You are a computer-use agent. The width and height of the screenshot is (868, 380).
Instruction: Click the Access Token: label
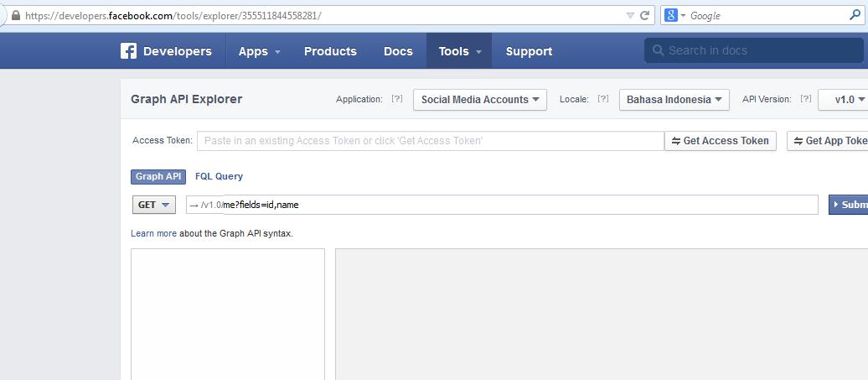tap(163, 140)
